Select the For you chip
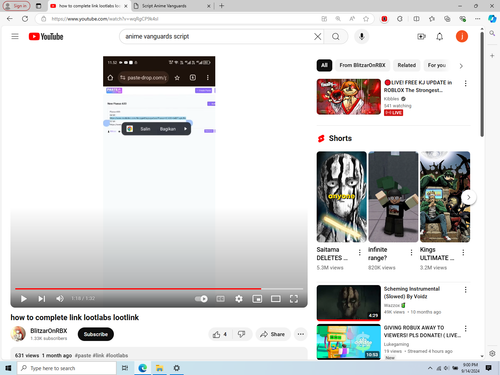Image resolution: width=500 pixels, height=375 pixels. pos(437,65)
